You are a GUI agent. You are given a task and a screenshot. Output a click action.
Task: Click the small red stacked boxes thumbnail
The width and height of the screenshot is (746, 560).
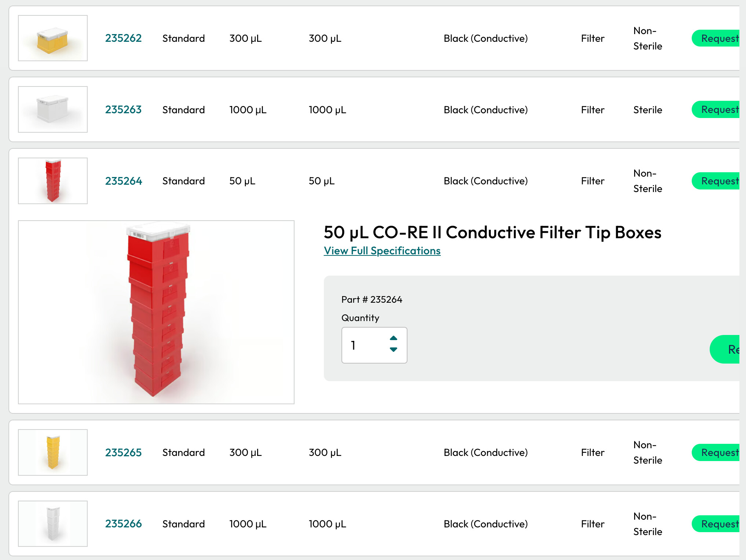pyautogui.click(x=53, y=181)
